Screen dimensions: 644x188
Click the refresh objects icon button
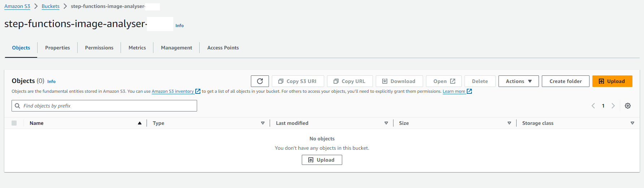[260, 81]
